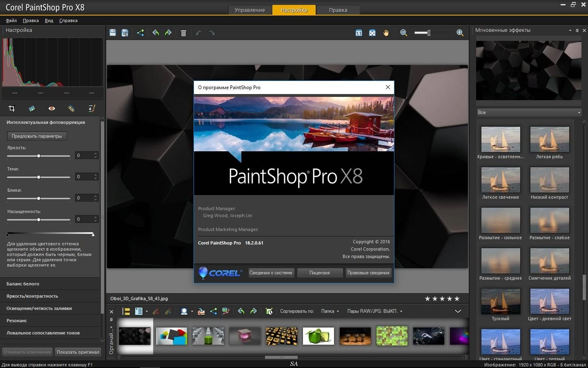Click the Save floppy disk icon
Screen dimensions: 588x368
[113, 33]
